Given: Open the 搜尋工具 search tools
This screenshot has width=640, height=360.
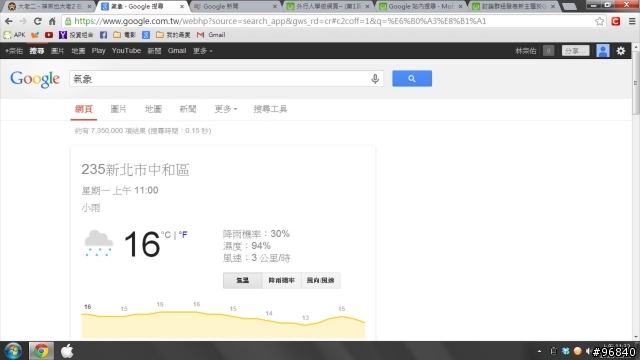Looking at the screenshot, I should click(270, 109).
